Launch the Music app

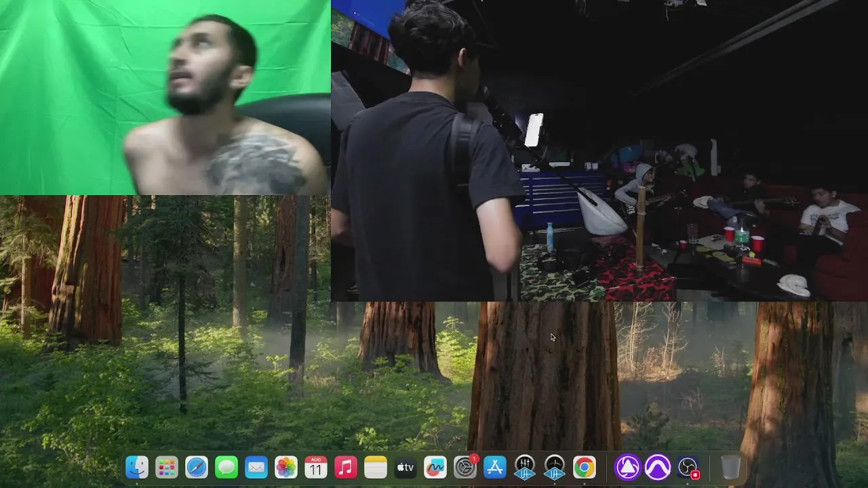point(346,467)
